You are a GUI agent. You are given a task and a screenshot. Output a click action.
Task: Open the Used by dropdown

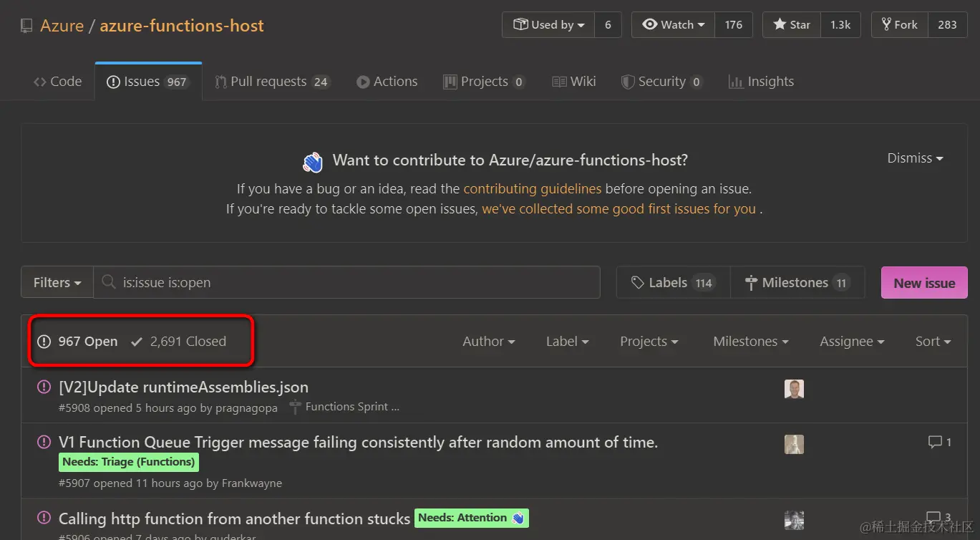coord(548,25)
